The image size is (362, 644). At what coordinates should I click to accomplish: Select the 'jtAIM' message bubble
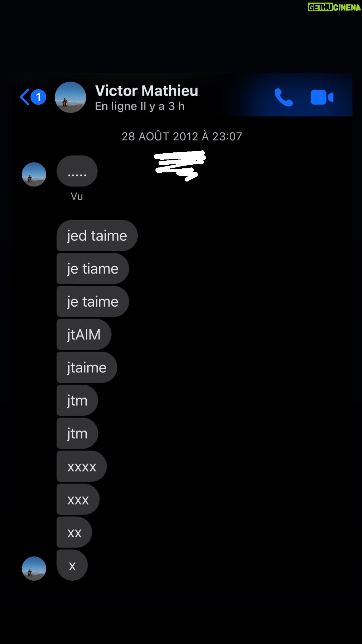(84, 334)
